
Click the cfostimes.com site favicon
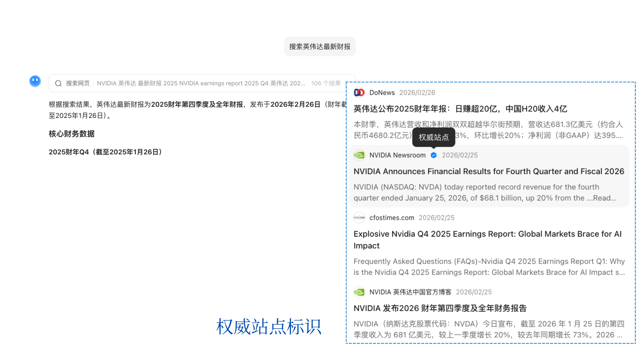click(359, 218)
